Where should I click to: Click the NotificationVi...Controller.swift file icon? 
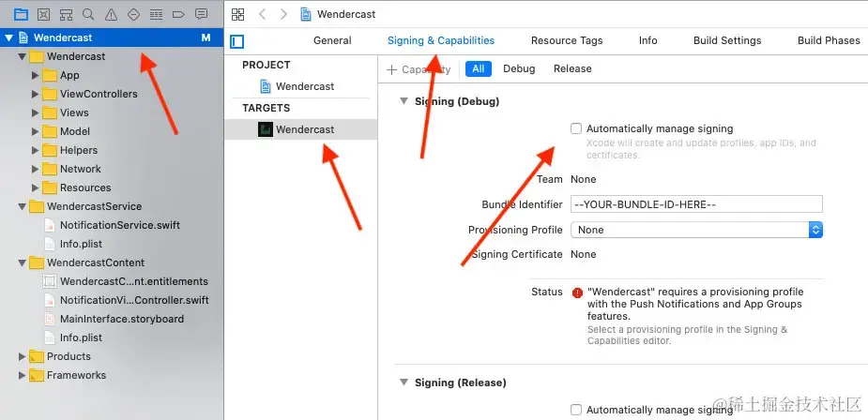[x=50, y=300]
